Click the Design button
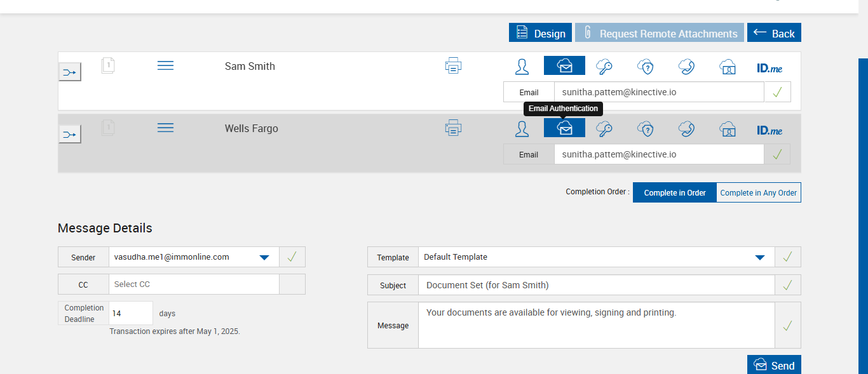This screenshot has height=374, width=868. tap(540, 33)
